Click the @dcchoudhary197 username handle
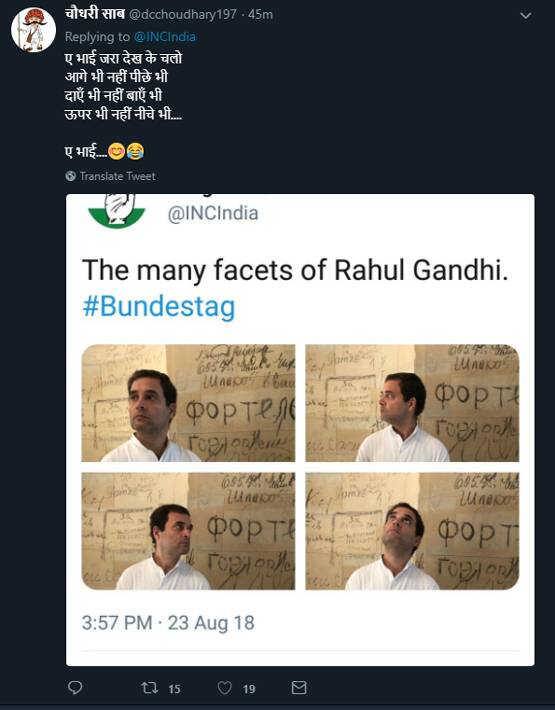This screenshot has height=710, width=555. point(183,15)
